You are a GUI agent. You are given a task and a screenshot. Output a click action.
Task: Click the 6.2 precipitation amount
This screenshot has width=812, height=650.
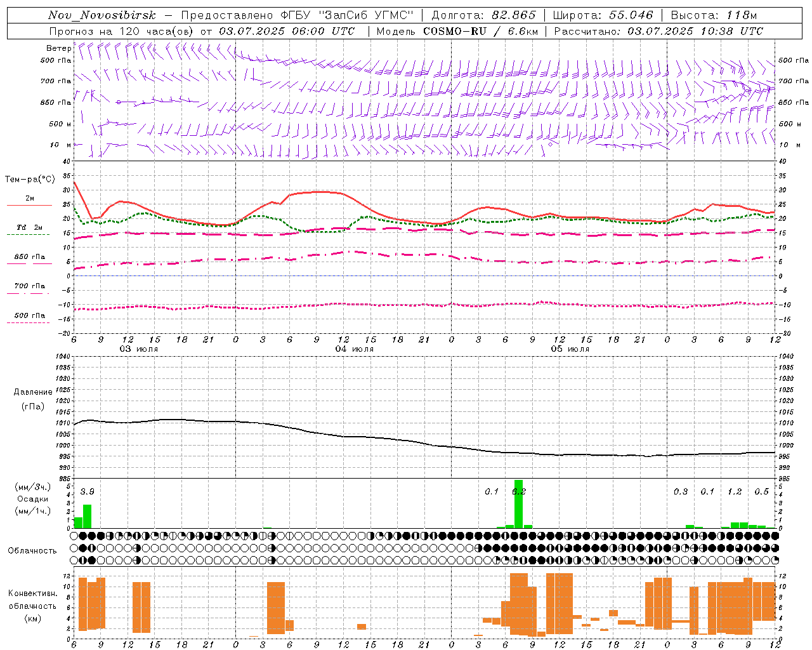click(519, 492)
